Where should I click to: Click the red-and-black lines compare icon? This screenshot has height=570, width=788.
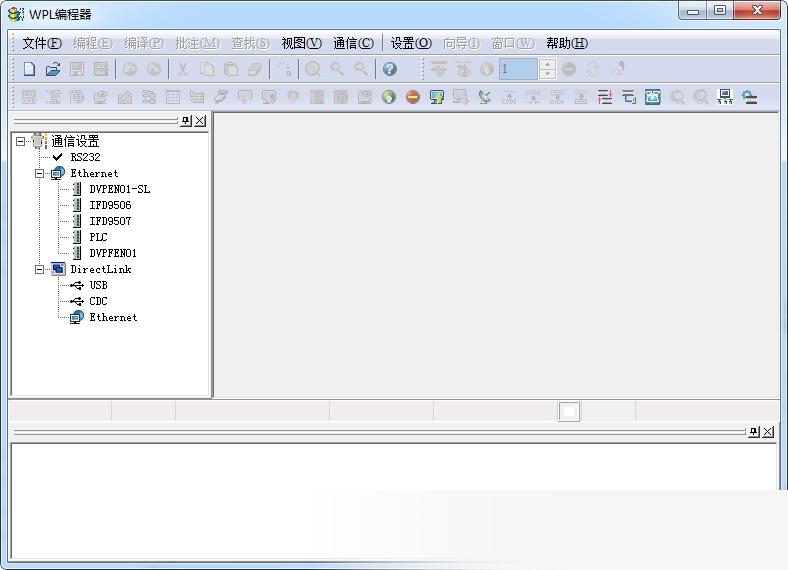pyautogui.click(x=605, y=97)
